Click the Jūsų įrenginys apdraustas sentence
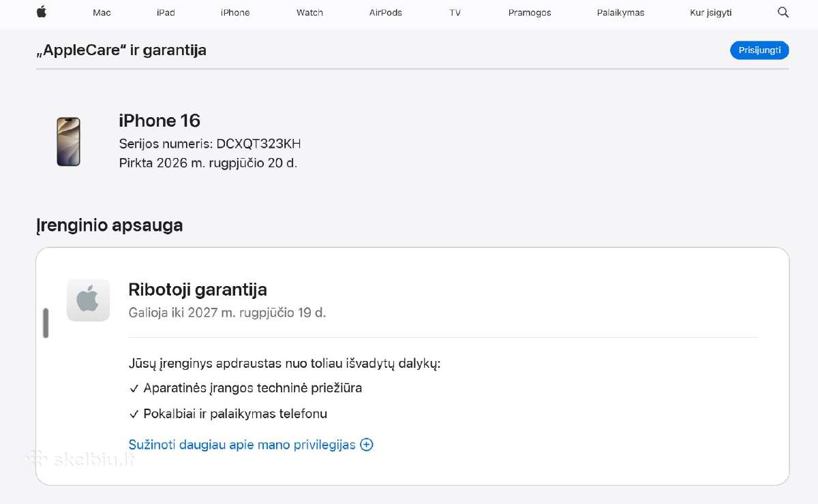The height and width of the screenshot is (504, 818). coord(284,364)
